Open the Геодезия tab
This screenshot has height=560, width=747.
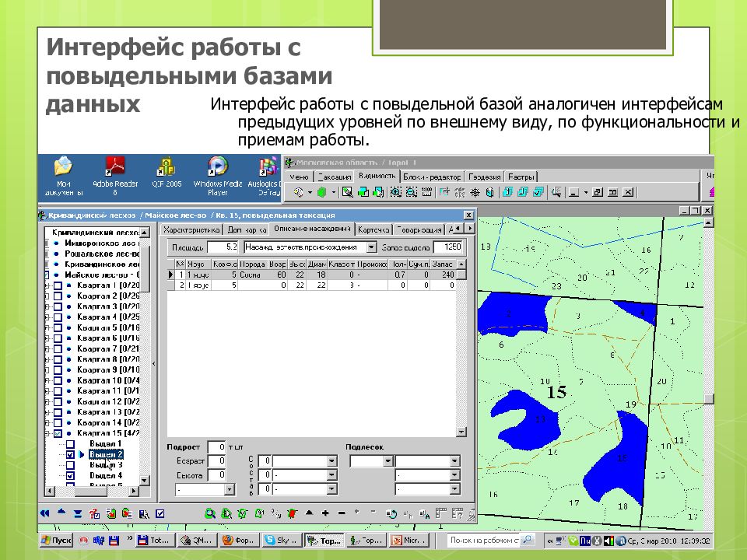coord(485,177)
